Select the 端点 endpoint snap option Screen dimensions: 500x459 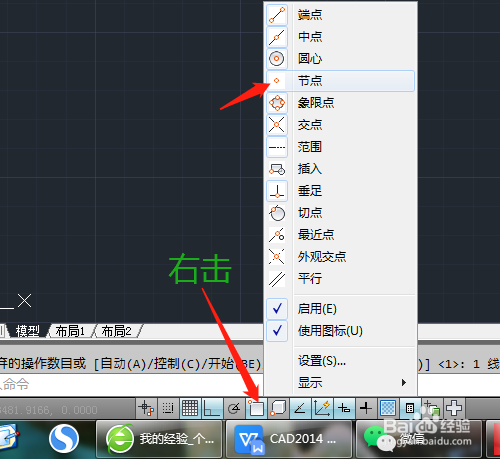[340, 15]
